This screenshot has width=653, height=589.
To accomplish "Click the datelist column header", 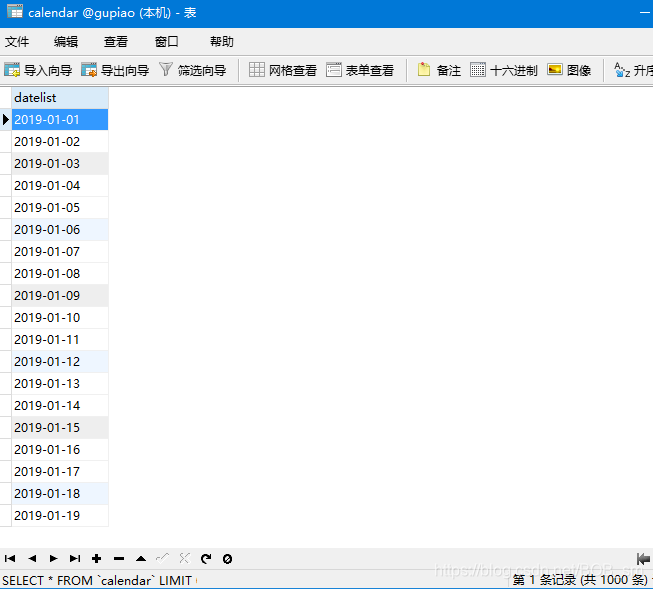I will tap(60, 98).
